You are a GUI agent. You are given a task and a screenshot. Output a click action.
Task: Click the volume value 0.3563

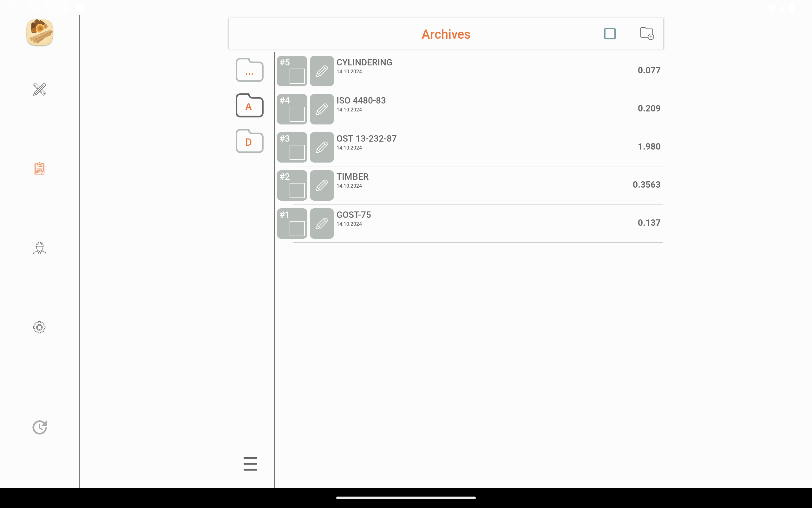click(646, 184)
